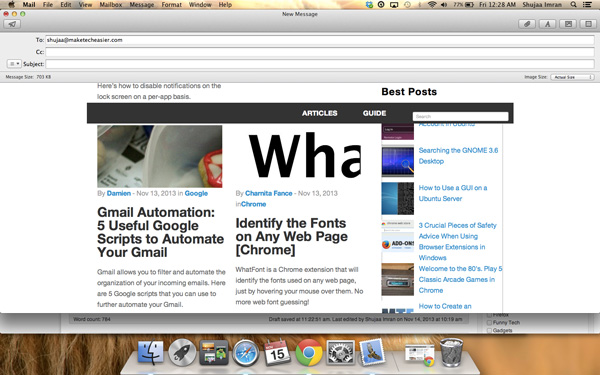Open the photo browser toolbar button
This screenshot has height=375, width=600.
(568, 24)
